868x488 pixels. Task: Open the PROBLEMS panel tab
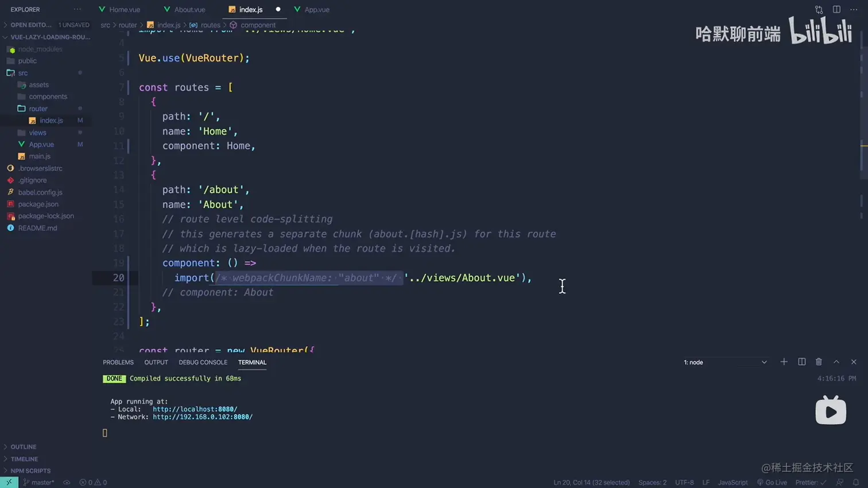(118, 362)
